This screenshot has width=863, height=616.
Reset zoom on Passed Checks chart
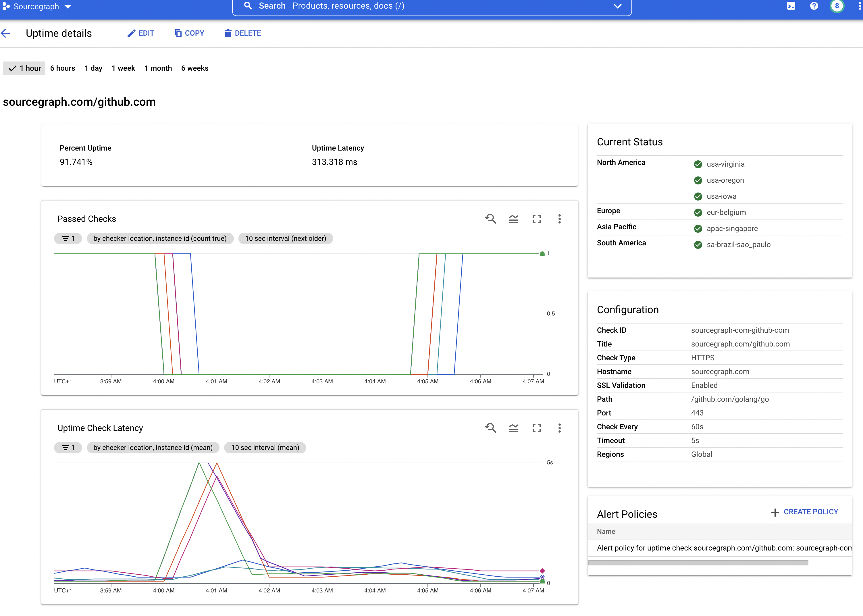490,219
